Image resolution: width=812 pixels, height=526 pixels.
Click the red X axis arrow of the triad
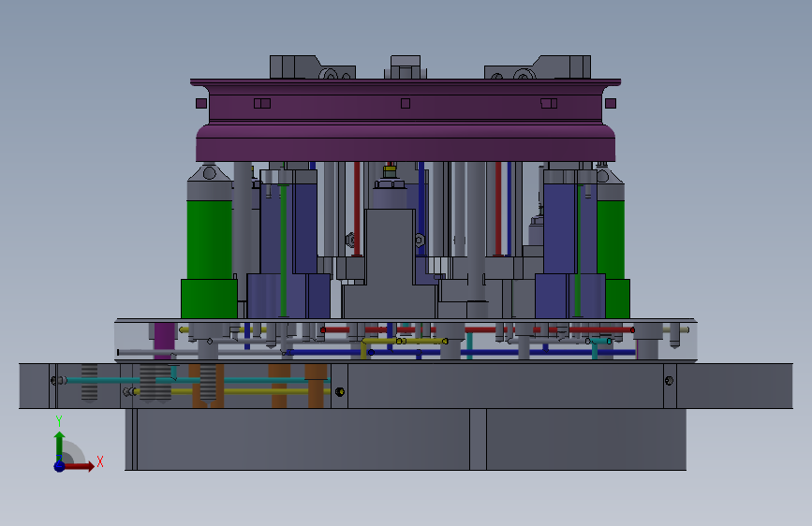pos(79,466)
